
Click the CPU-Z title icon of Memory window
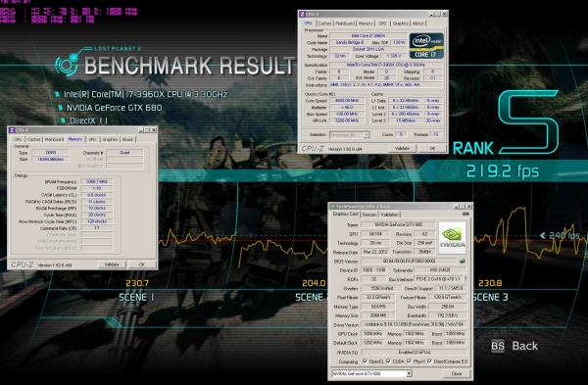click(12, 130)
